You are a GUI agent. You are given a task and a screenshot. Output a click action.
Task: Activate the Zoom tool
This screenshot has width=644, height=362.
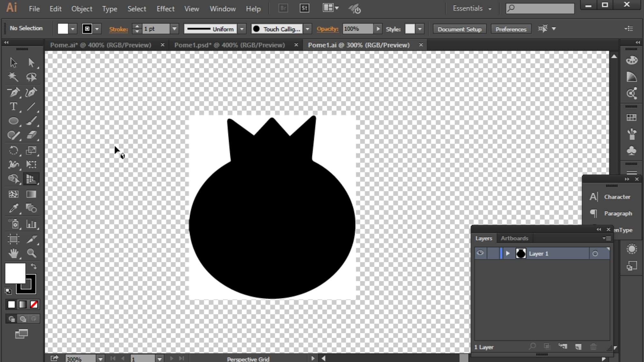[x=31, y=254]
